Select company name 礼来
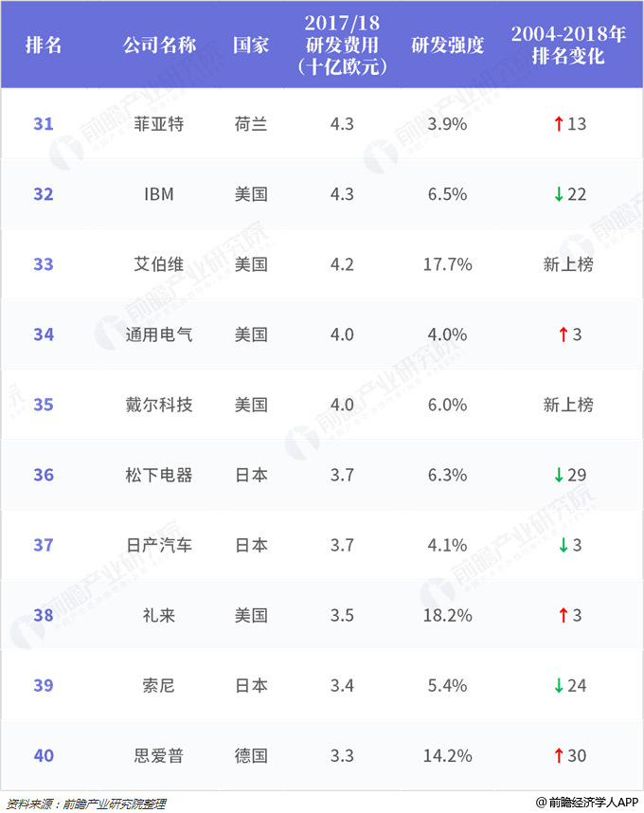 tap(159, 616)
